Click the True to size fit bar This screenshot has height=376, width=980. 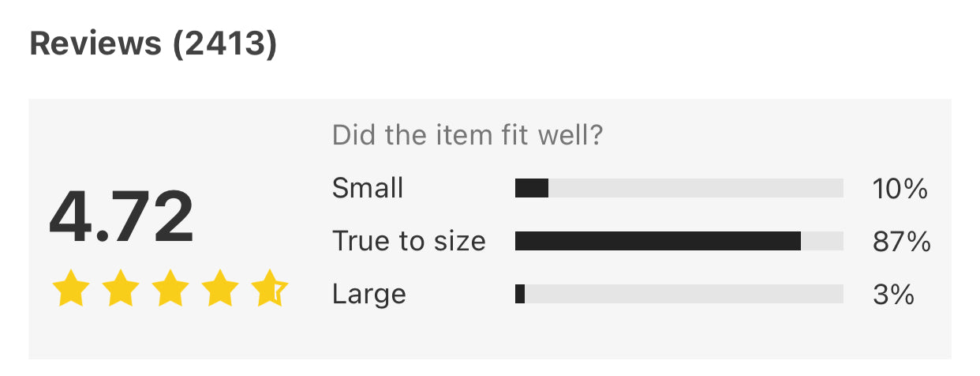click(679, 241)
